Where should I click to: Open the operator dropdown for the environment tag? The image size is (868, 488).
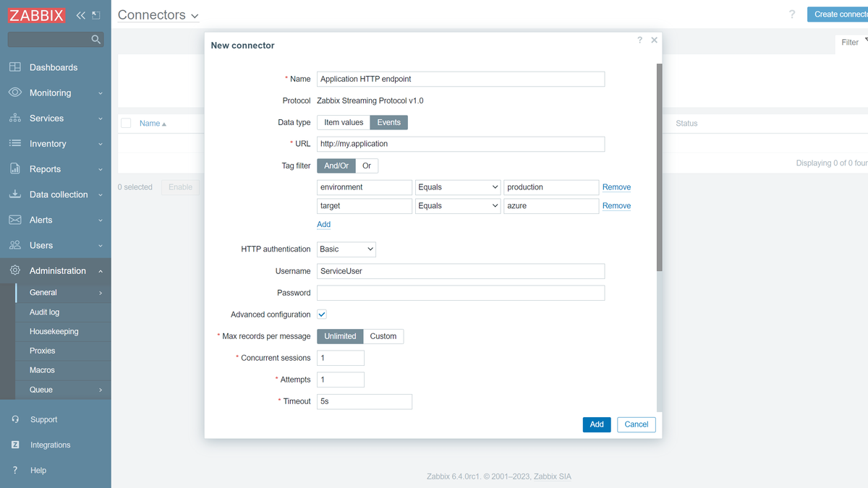pyautogui.click(x=458, y=187)
